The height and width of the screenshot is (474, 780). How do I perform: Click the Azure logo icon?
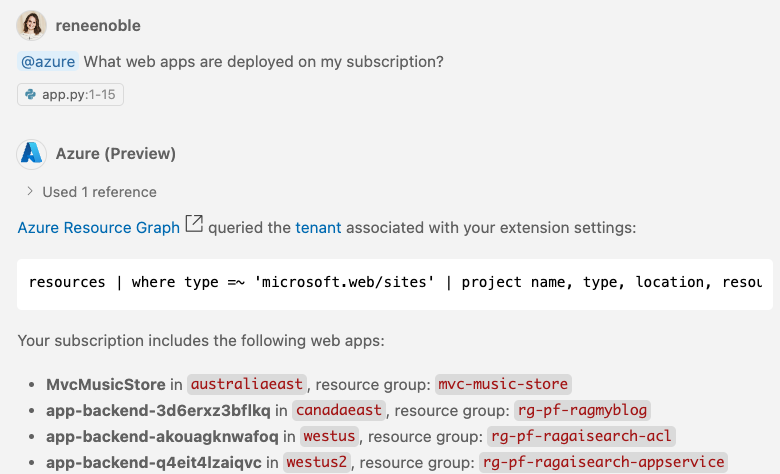pyautogui.click(x=32, y=153)
